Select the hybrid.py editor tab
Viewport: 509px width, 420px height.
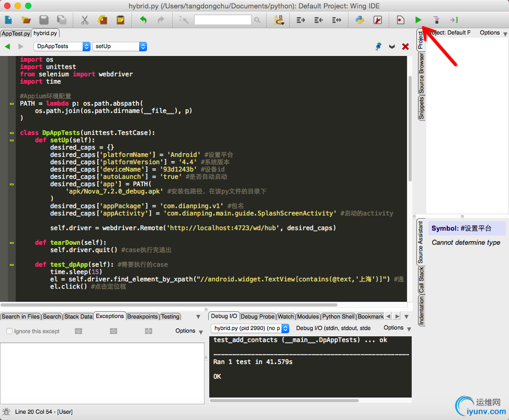click(46, 33)
